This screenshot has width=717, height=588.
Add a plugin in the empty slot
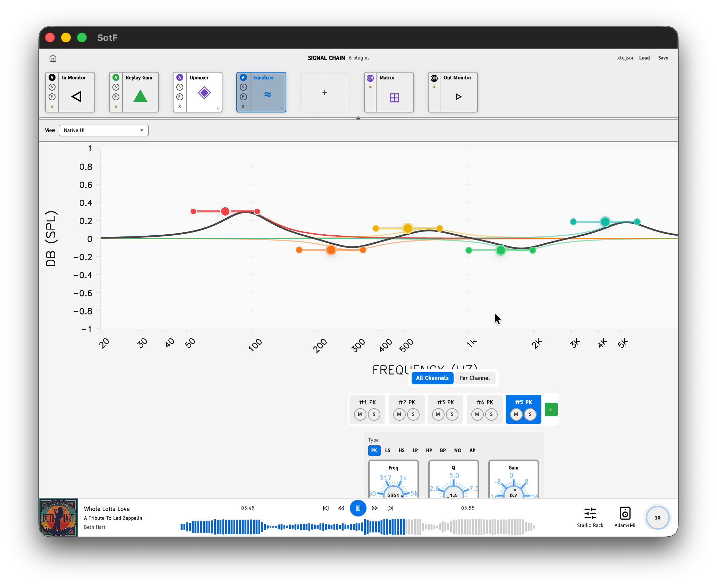point(324,93)
